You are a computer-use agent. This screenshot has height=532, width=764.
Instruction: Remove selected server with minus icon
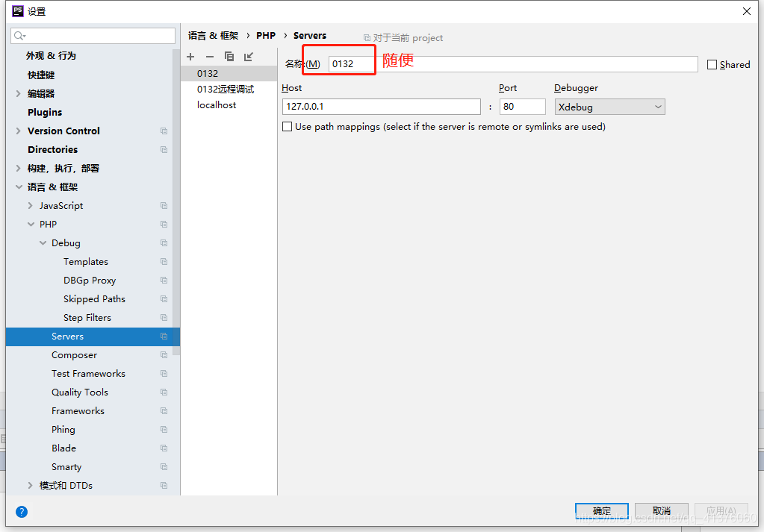[x=210, y=57]
